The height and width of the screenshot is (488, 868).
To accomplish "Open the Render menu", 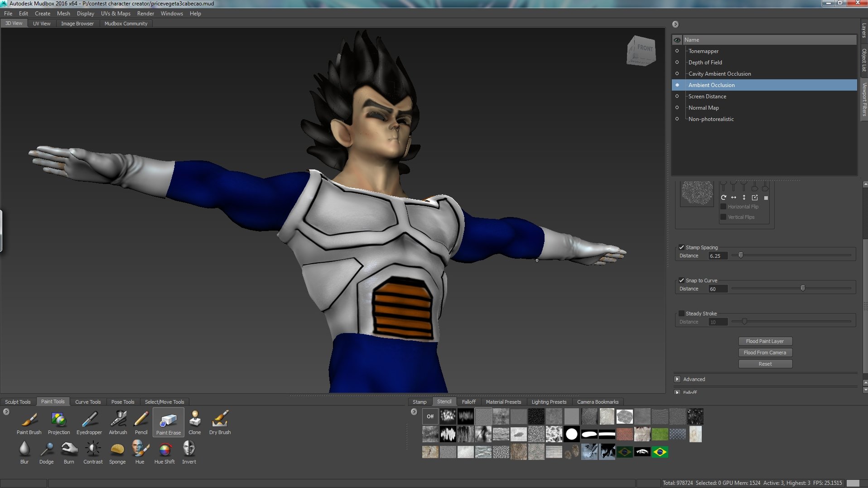I will [x=145, y=14].
